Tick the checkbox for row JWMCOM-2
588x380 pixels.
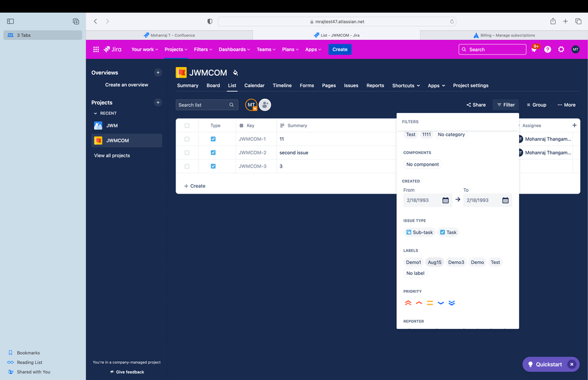click(187, 152)
